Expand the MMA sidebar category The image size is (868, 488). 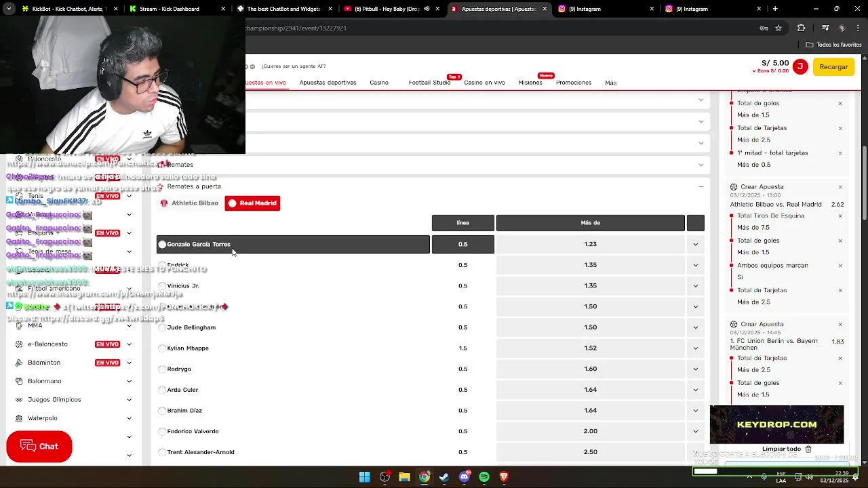click(x=129, y=325)
